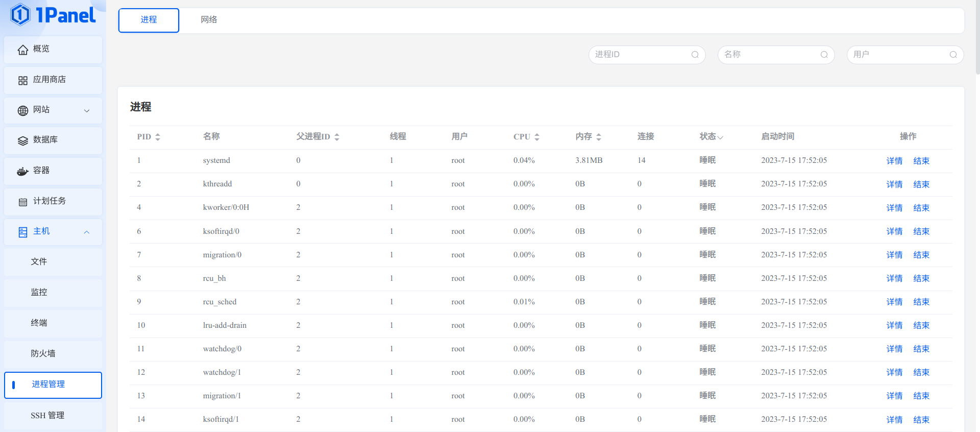The height and width of the screenshot is (432, 980).
Task: Click the 主机 host server icon
Action: (22, 232)
